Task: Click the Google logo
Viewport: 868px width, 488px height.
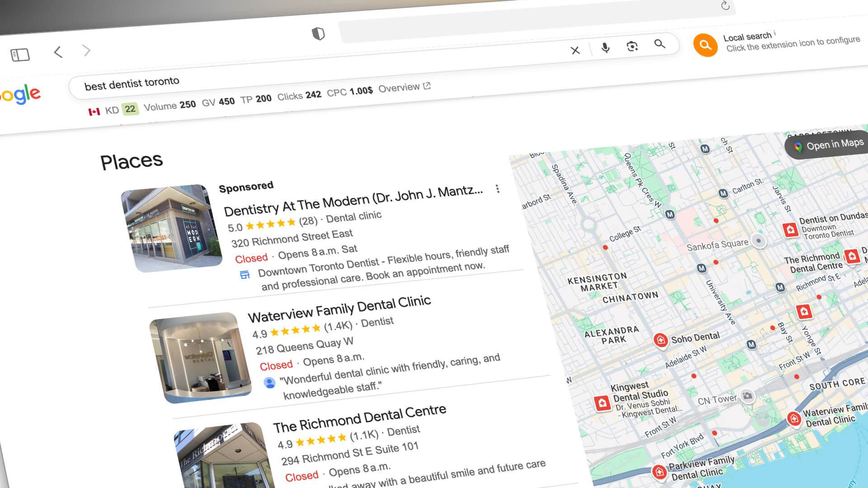Action: pyautogui.click(x=20, y=94)
